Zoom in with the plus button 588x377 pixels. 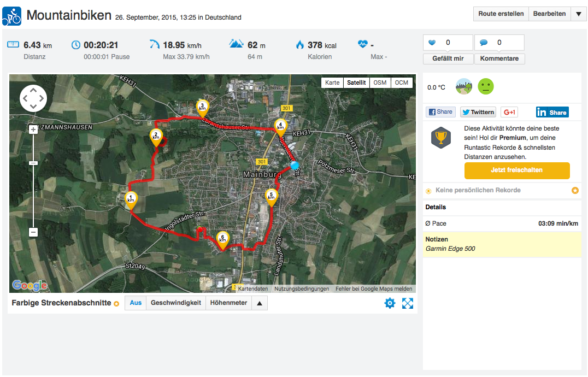pyautogui.click(x=33, y=129)
